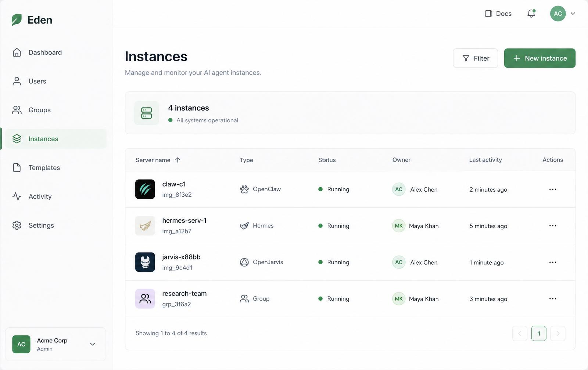Open actions menu for jarvis-x88bb
Viewport: 588px width, 370px height.
tap(553, 262)
